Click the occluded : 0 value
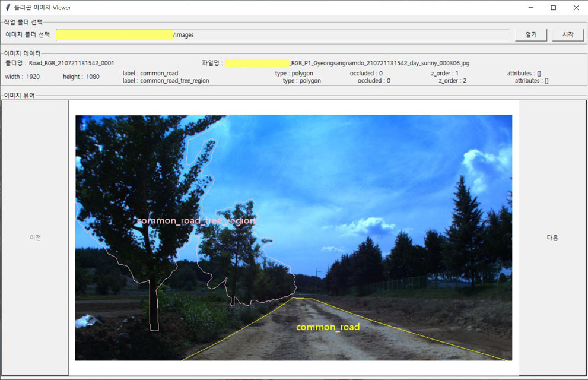The height and width of the screenshot is (380, 588). (367, 73)
